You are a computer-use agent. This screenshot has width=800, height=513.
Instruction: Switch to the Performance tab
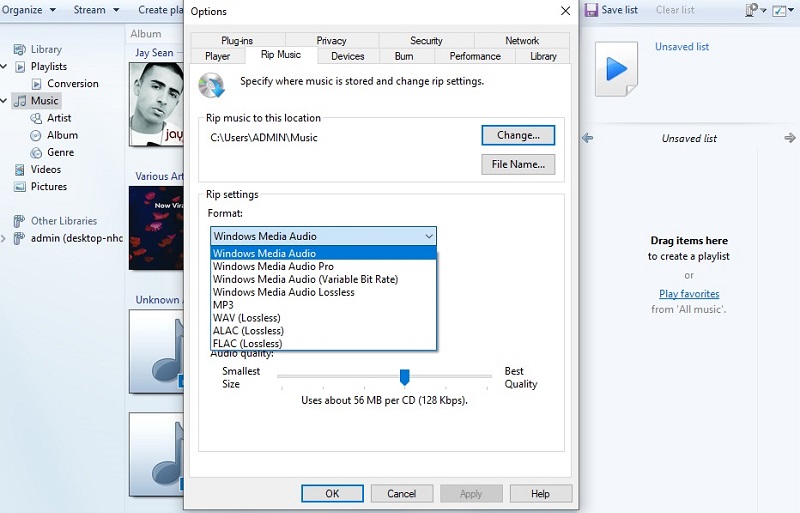(475, 56)
